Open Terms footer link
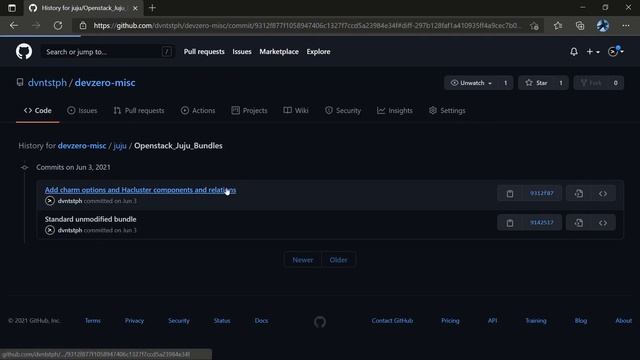Image resolution: width=640 pixels, height=360 pixels. [x=92, y=321]
